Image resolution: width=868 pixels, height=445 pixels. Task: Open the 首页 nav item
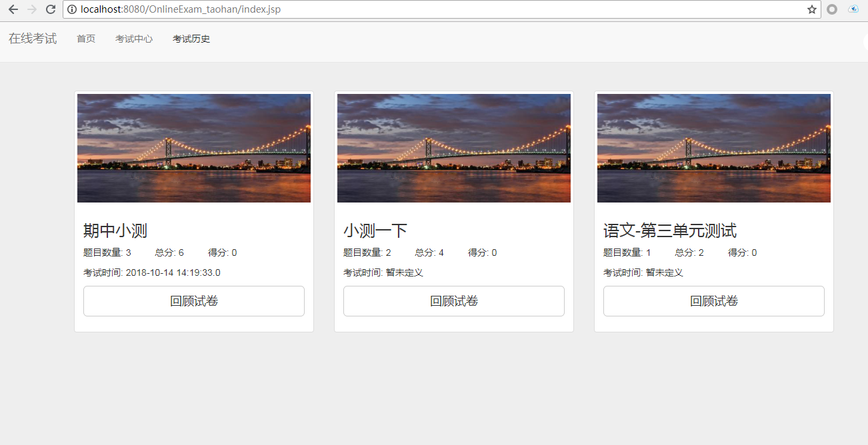(86, 39)
